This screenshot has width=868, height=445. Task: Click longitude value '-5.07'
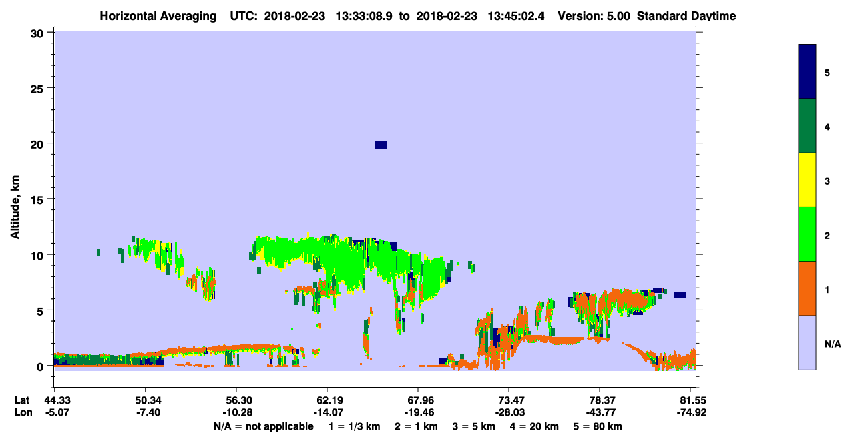[57, 413]
